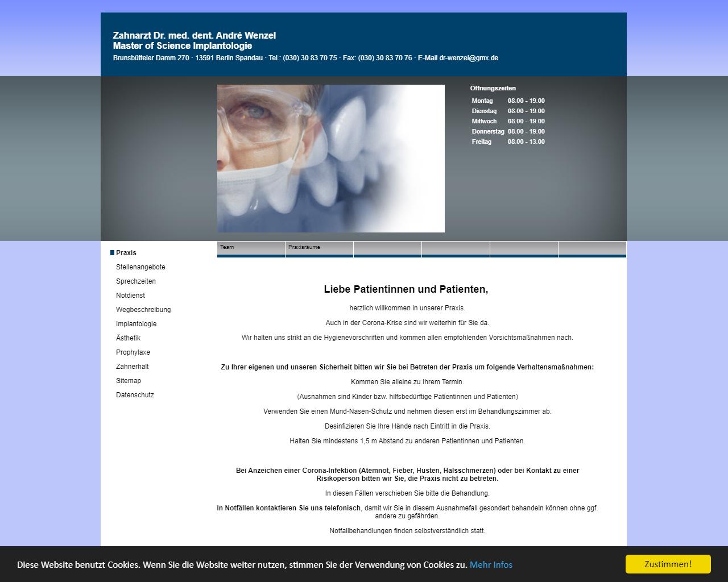The height and width of the screenshot is (582, 728).
Task: Click the 1,5 m Abstand instruction line
Action: pyautogui.click(x=407, y=441)
